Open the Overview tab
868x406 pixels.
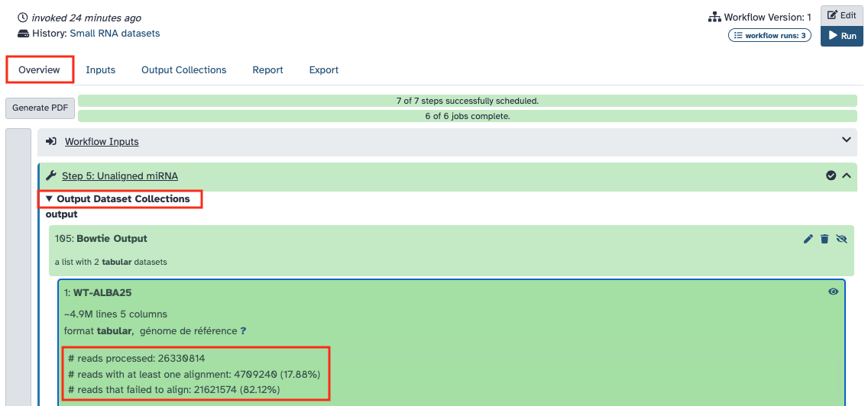click(x=39, y=70)
